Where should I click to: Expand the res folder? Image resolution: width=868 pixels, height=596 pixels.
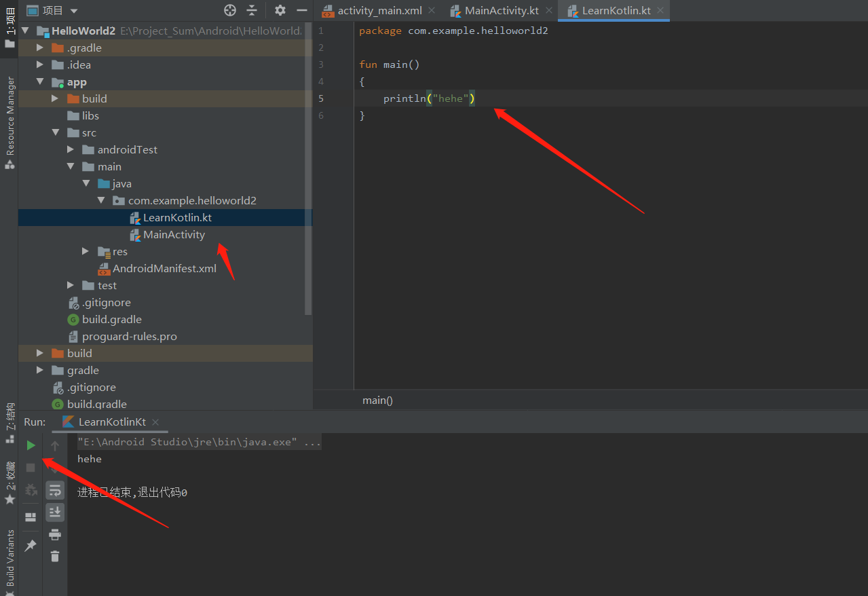[86, 251]
